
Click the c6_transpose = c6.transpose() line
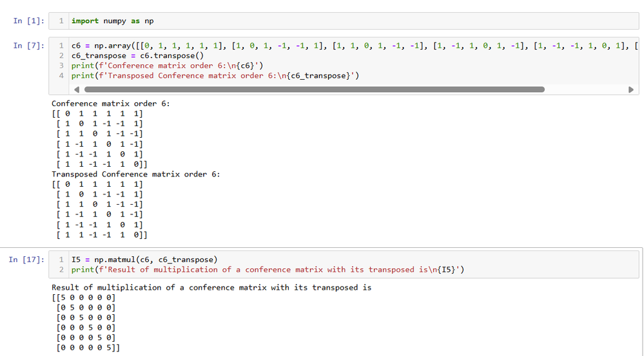click(x=137, y=56)
